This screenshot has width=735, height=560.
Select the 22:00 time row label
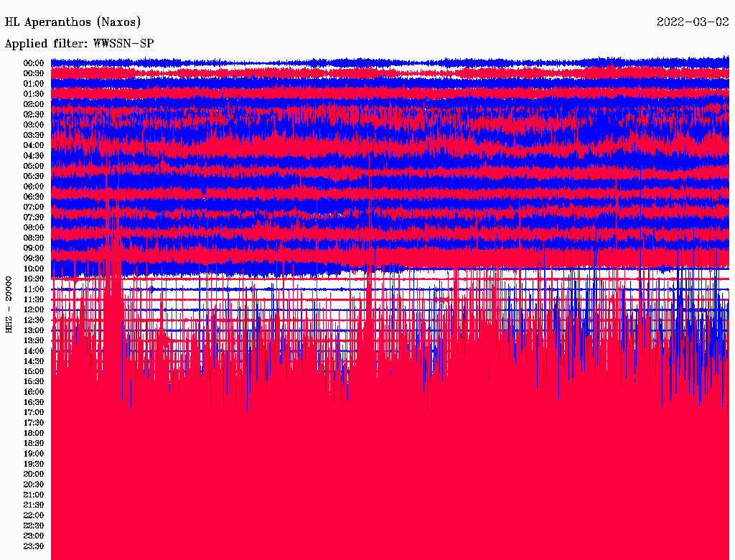(34, 515)
